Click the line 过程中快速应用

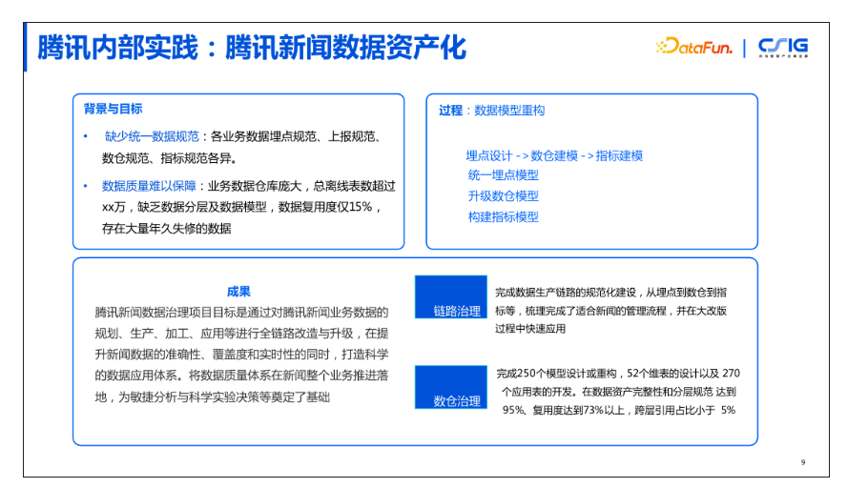tap(530, 329)
